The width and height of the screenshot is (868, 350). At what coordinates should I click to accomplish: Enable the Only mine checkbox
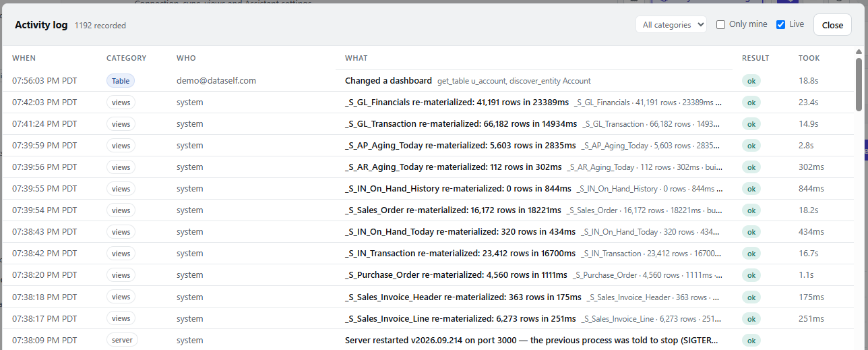click(720, 24)
